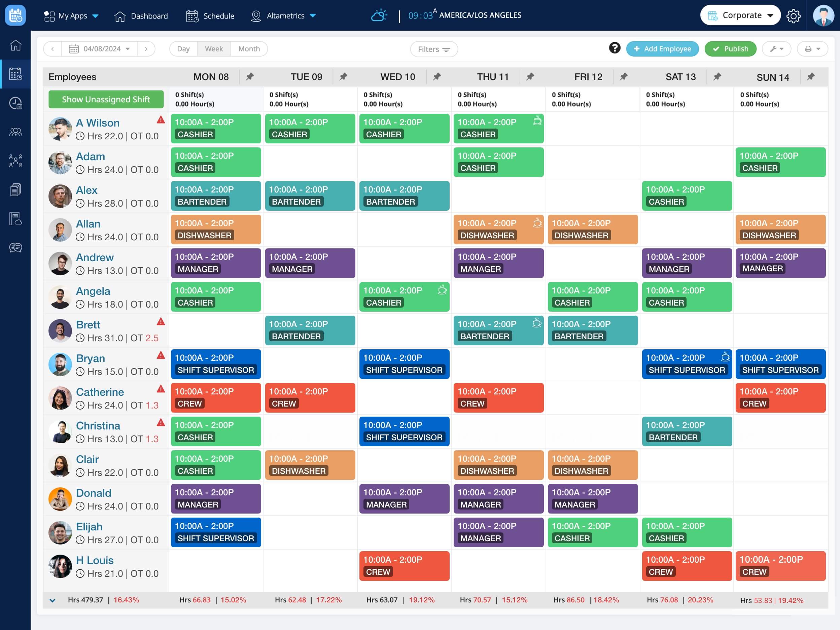Viewport: 840px width, 630px height.
Task: Open the documents sidebar icon
Action: pyautogui.click(x=15, y=189)
